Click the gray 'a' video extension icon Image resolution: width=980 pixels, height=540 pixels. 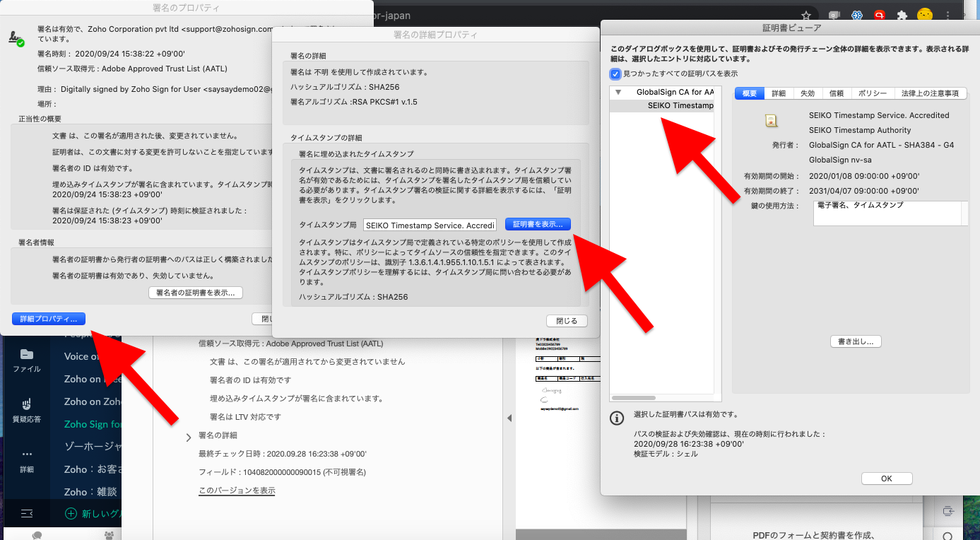[x=834, y=15]
